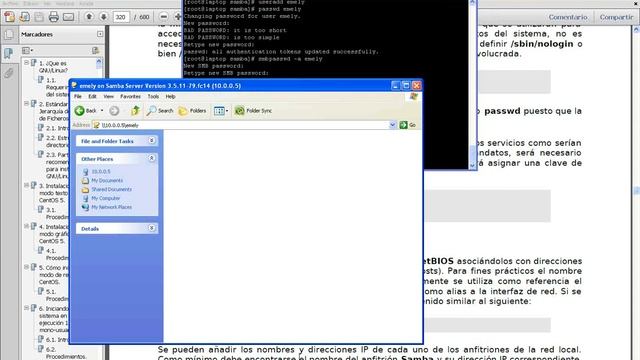Open Shared Documents link in Other Places
This screenshot has width=640, height=360.
click(x=111, y=189)
